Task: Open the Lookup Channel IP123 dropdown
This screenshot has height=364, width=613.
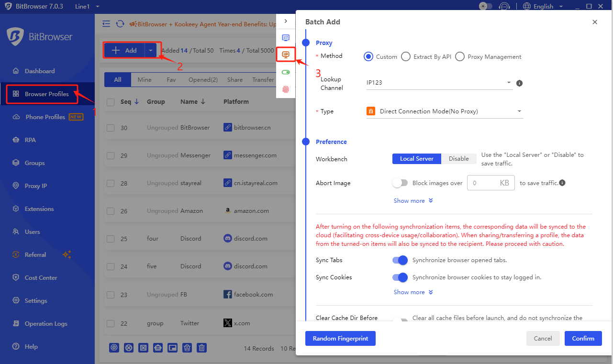Action: point(439,83)
